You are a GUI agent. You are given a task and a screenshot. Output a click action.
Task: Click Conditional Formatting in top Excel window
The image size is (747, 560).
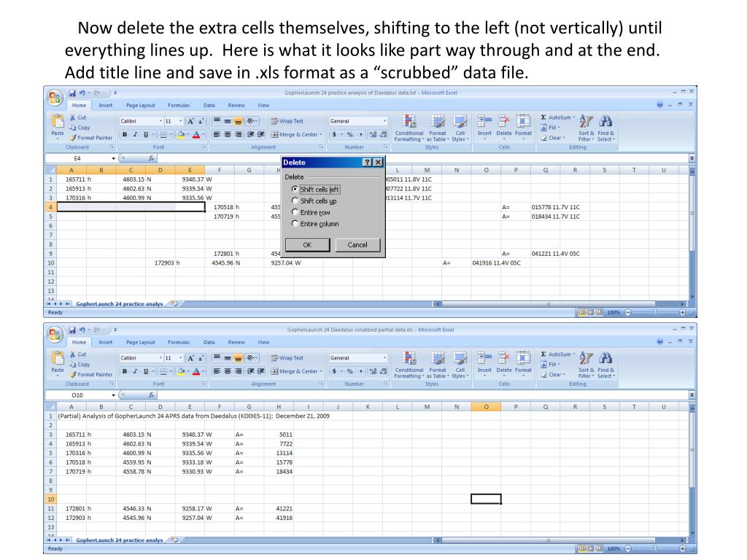click(x=409, y=128)
